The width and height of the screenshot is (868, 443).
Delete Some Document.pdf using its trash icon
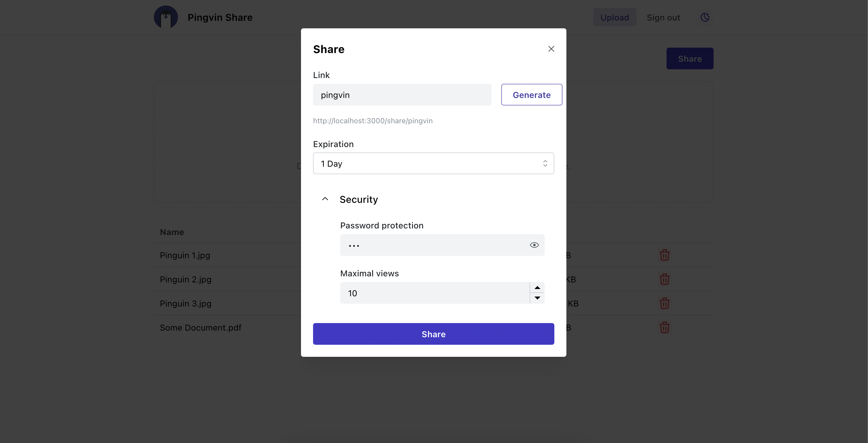pyautogui.click(x=664, y=328)
